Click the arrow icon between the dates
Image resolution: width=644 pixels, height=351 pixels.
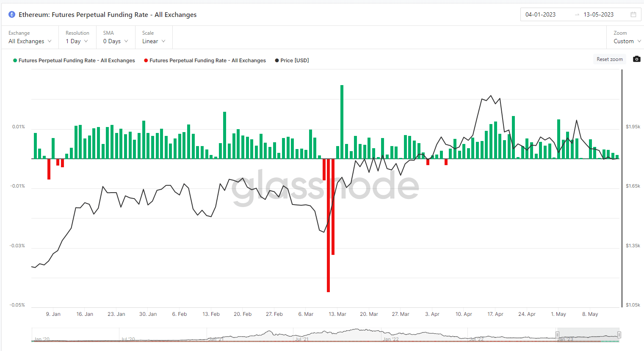pos(577,15)
